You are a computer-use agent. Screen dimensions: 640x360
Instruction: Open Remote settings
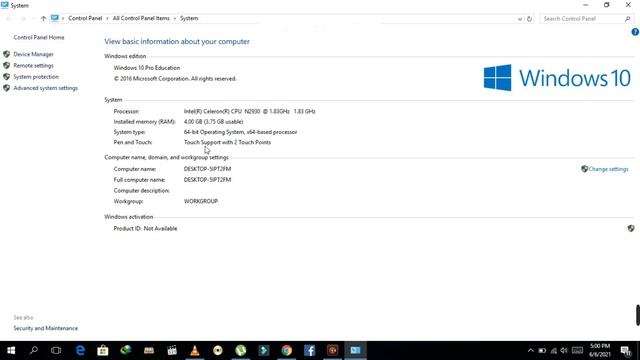tap(33, 65)
